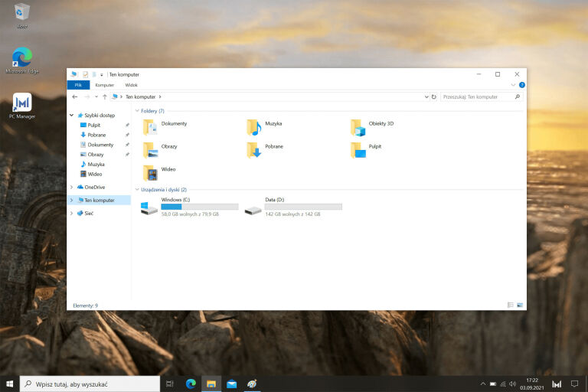Open Edge from the taskbar
The width and height of the screenshot is (588, 392).
click(191, 384)
